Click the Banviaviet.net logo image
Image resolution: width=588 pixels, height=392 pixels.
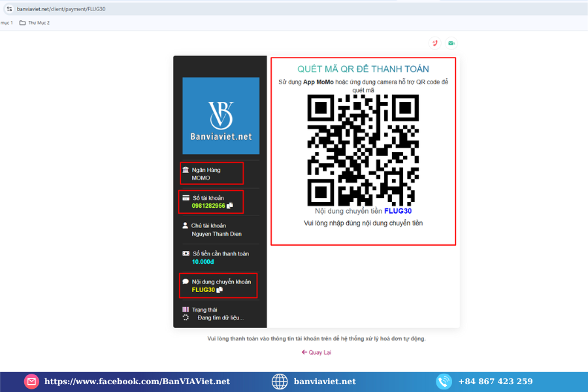[221, 116]
